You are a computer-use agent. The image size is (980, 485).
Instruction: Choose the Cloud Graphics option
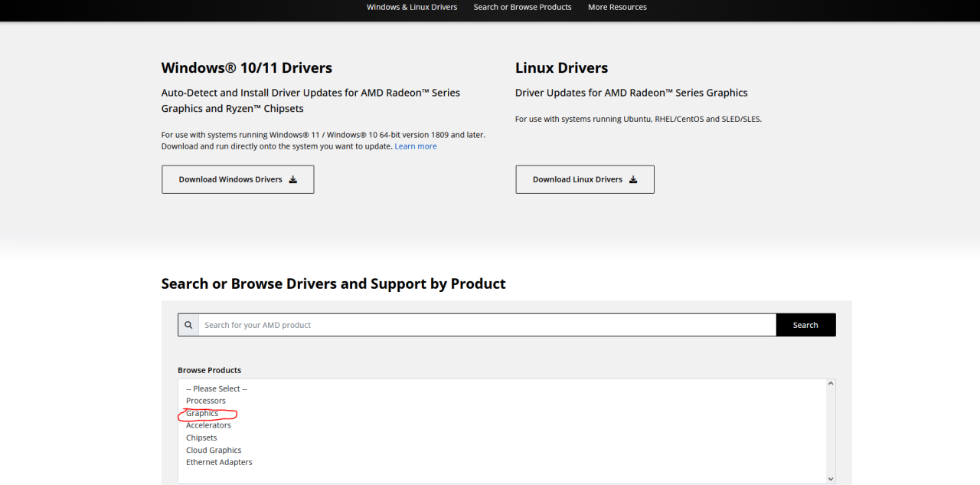click(x=214, y=450)
